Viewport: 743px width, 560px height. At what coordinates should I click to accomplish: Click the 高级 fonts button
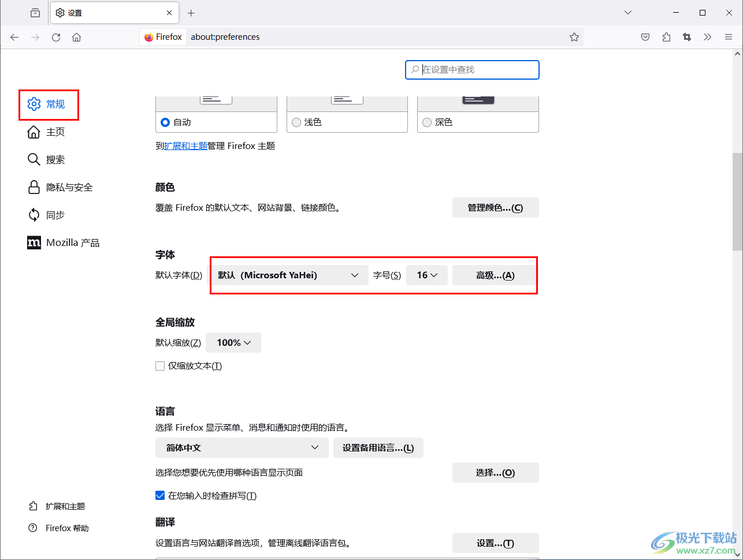pyautogui.click(x=495, y=275)
